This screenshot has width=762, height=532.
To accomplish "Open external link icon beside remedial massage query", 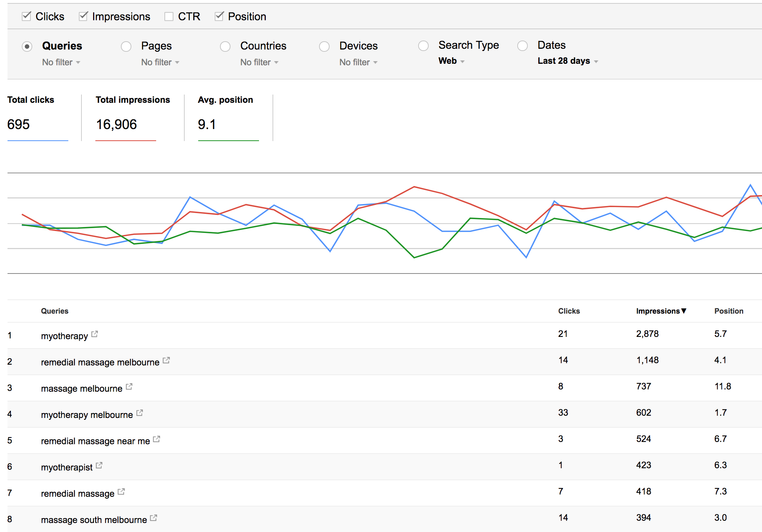I will (x=121, y=491).
